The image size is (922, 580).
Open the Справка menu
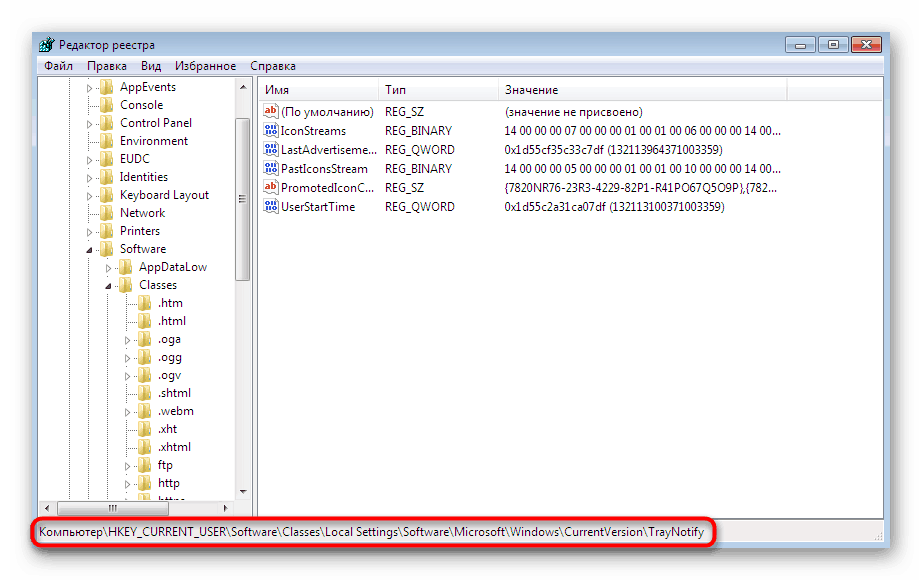pos(273,66)
